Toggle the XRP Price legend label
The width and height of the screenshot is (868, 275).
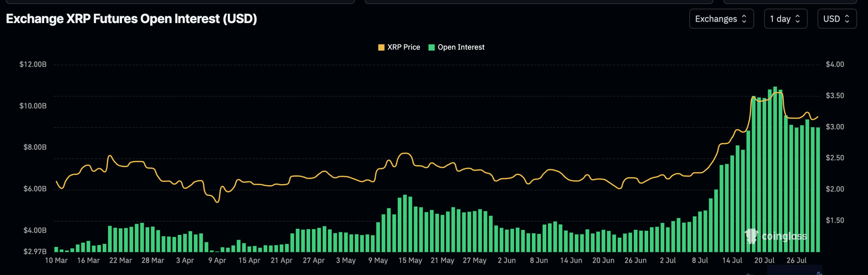403,47
